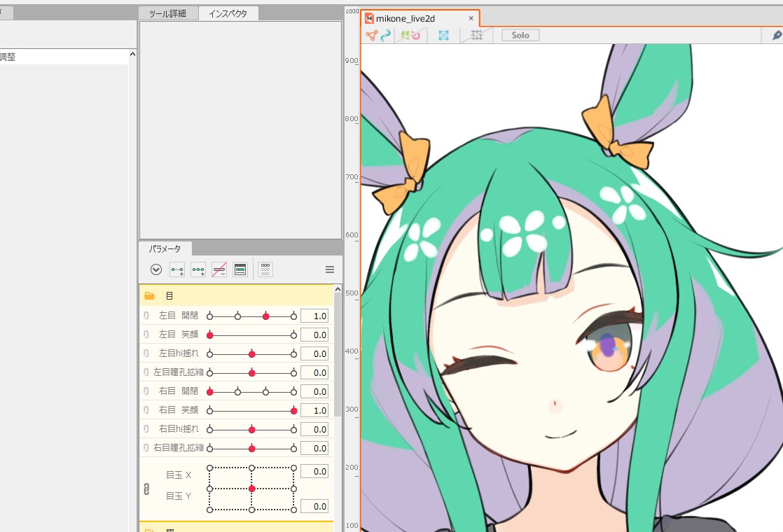Image resolution: width=783 pixels, height=532 pixels.
Task: Click the 目玉 XY pad center red point
Action: (x=252, y=489)
